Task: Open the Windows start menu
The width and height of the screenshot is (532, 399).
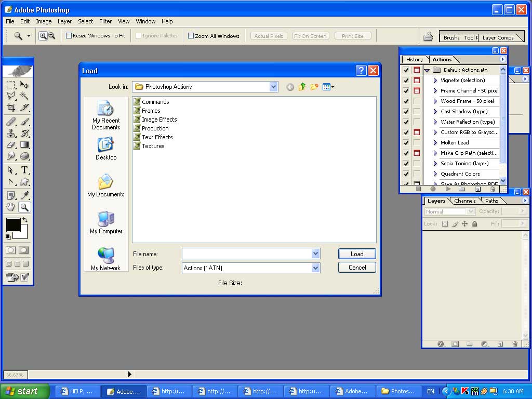Action: coord(25,391)
